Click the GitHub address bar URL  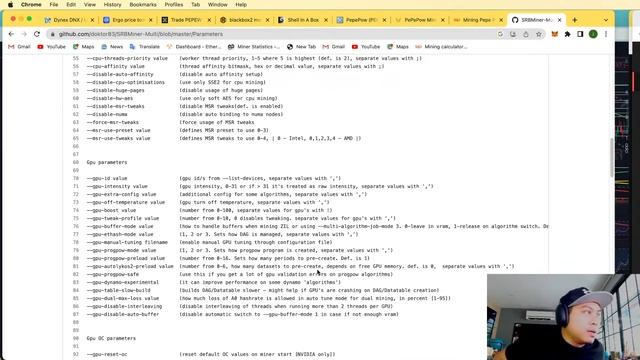[141, 34]
